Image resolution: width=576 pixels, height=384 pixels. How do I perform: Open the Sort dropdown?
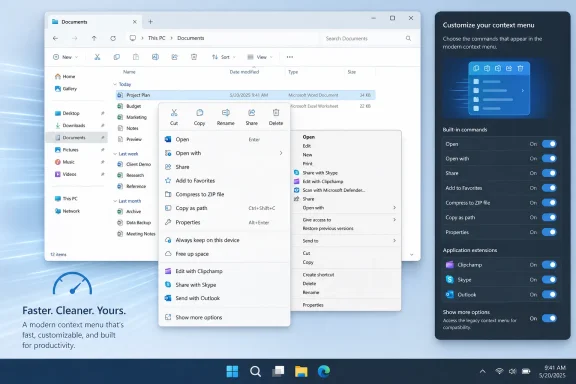(224, 57)
